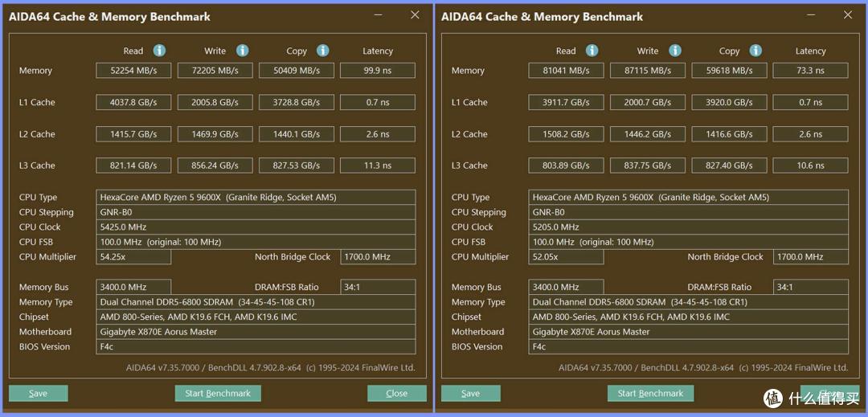Select memory write value 72205 MB/s

[x=215, y=70]
